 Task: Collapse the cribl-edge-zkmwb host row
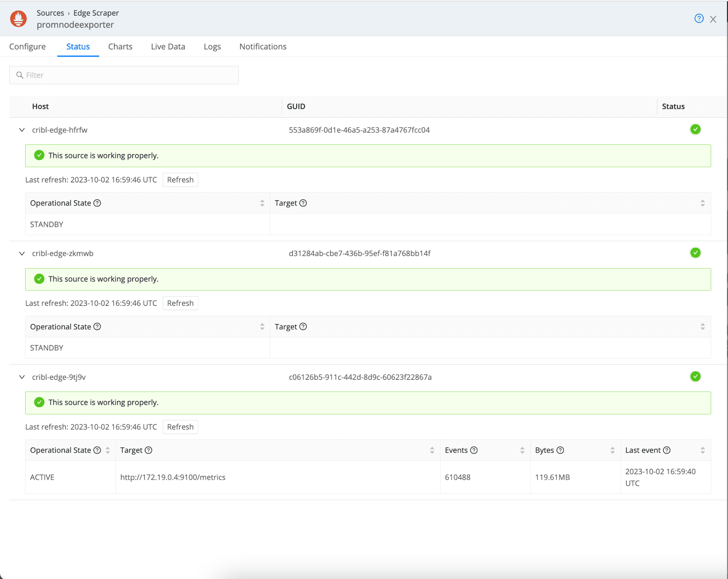(22, 253)
